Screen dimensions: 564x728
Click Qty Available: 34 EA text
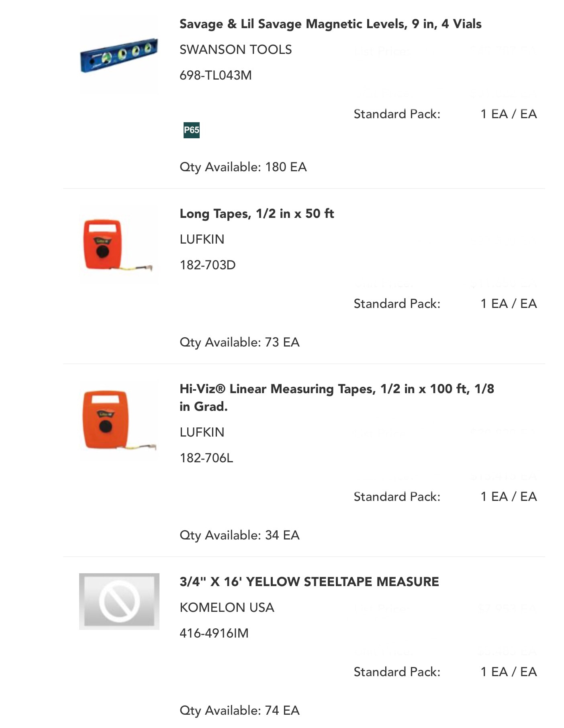click(x=239, y=535)
